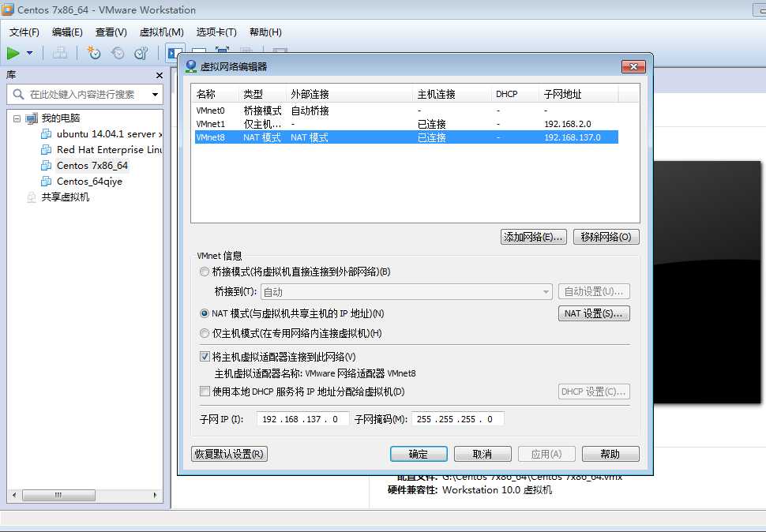Click the 移除网络(O) button
The height and width of the screenshot is (532, 766).
tap(606, 238)
